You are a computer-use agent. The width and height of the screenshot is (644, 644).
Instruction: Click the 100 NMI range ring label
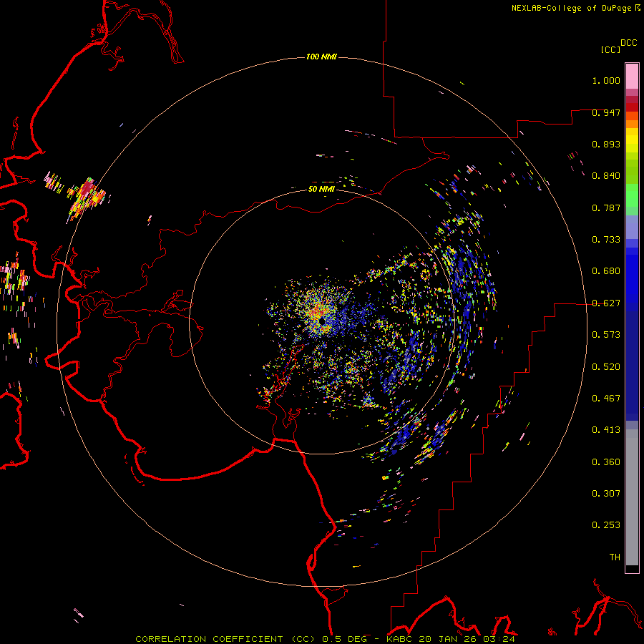click(x=321, y=57)
